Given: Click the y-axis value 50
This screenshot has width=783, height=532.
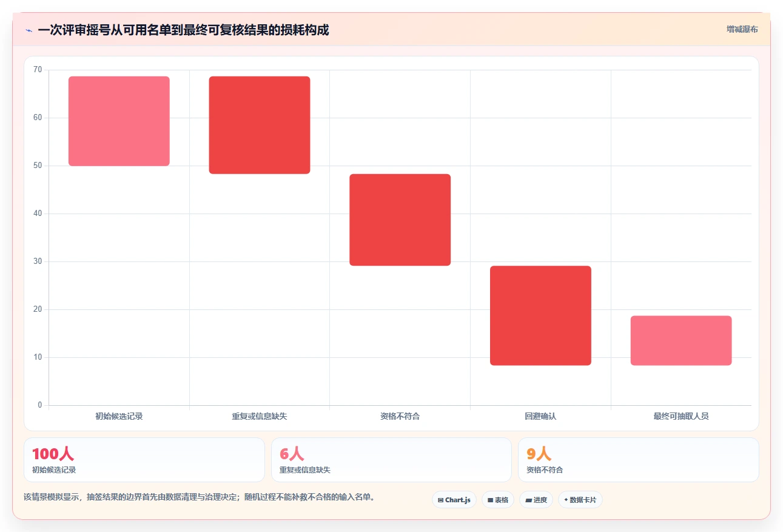Looking at the screenshot, I should (38, 166).
